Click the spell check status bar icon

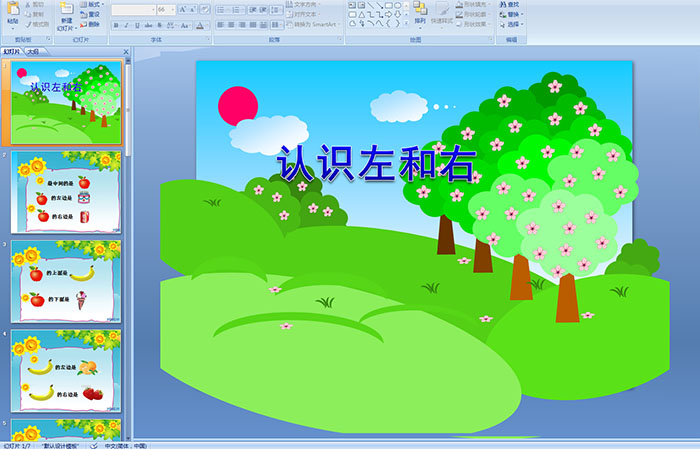click(94, 445)
